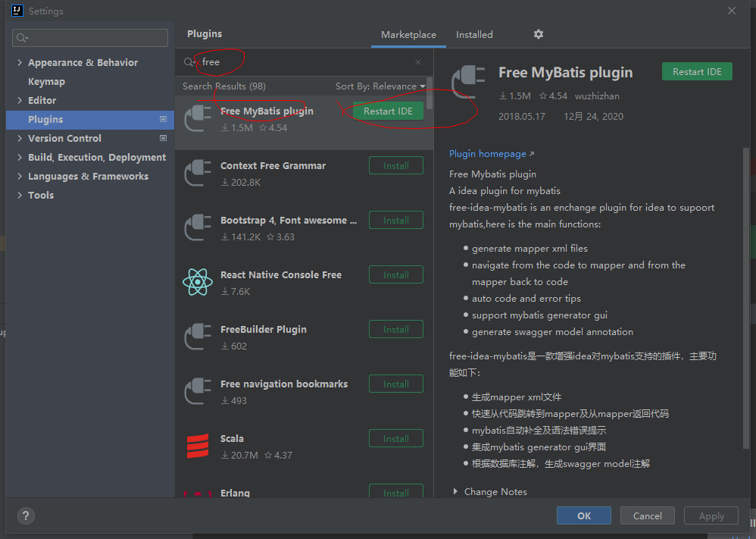This screenshot has width=756, height=539.
Task: Switch to the Installed tab
Action: point(474,35)
